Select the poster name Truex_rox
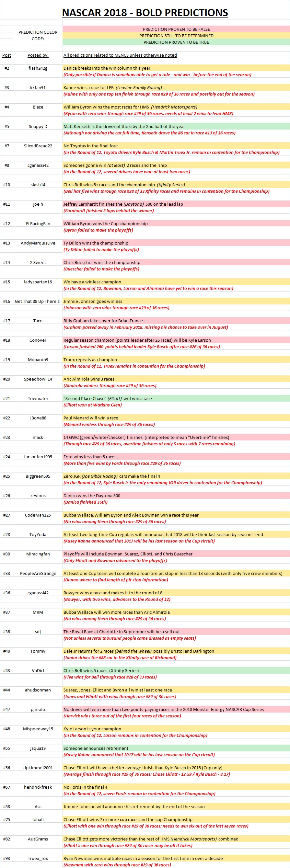290x868 pixels. click(38, 858)
